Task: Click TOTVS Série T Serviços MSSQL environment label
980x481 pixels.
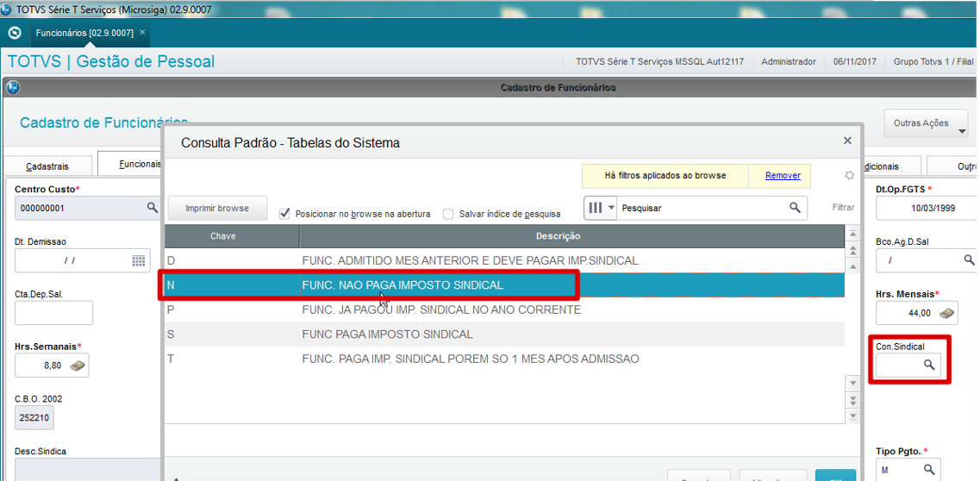Action: coord(660,62)
